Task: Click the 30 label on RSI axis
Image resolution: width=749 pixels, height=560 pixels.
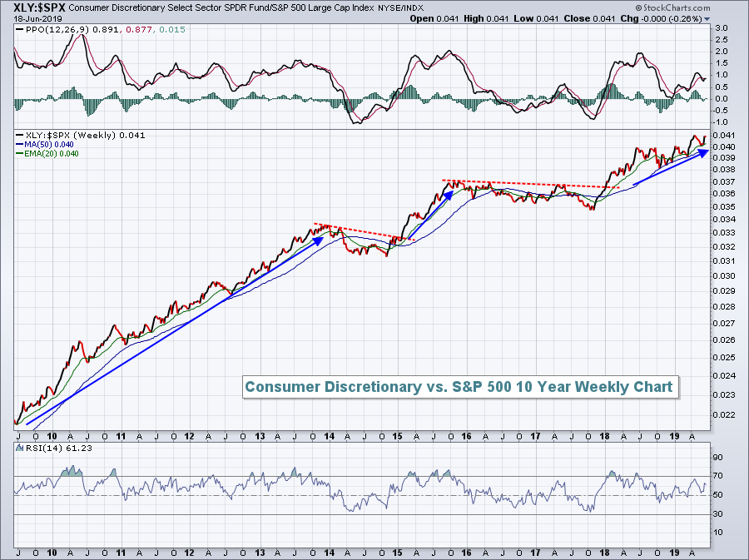Action: tap(718, 514)
